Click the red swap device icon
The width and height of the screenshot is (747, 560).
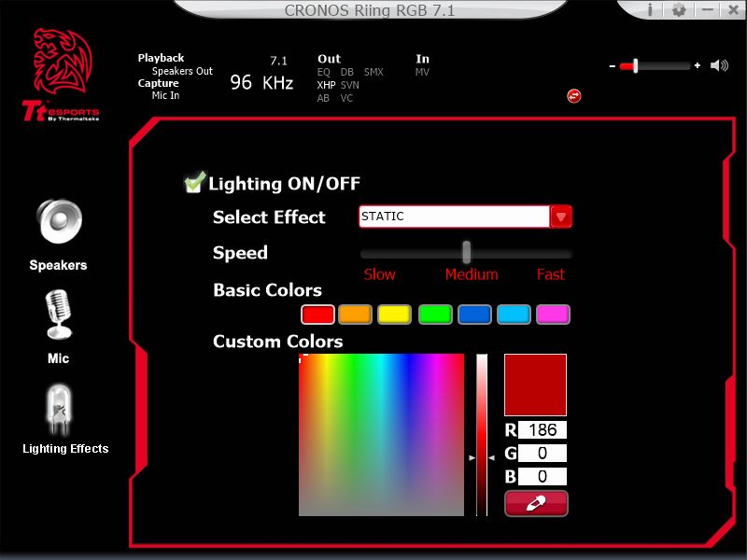click(574, 96)
